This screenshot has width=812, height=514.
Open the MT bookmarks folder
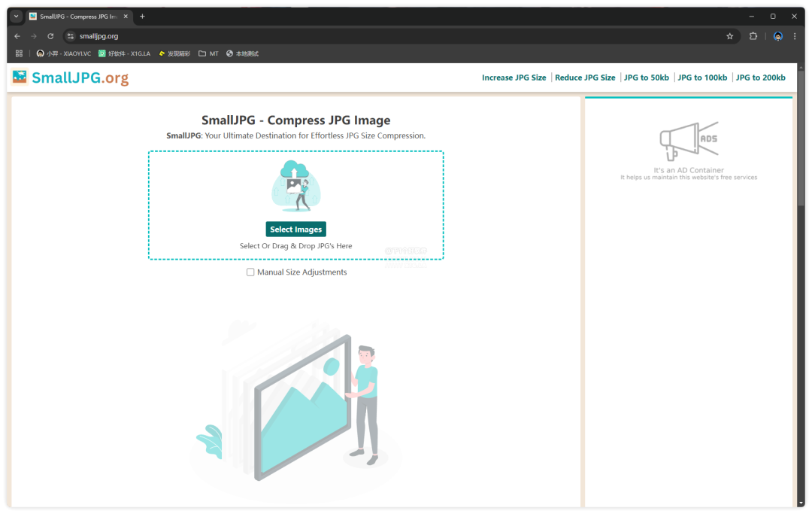(209, 53)
